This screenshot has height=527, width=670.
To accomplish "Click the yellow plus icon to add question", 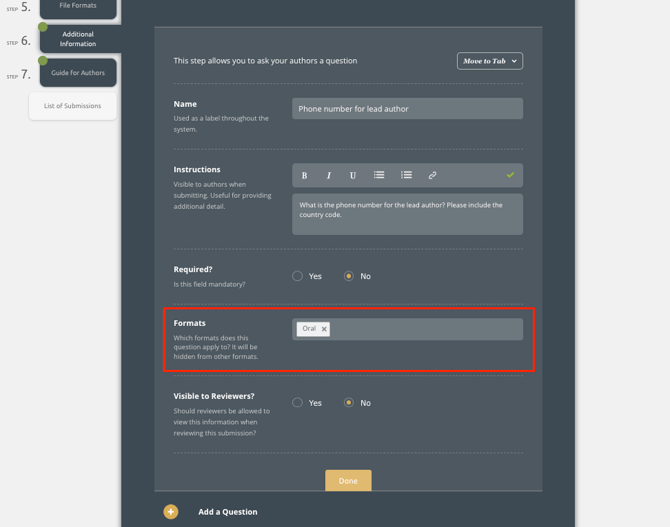I will point(171,512).
